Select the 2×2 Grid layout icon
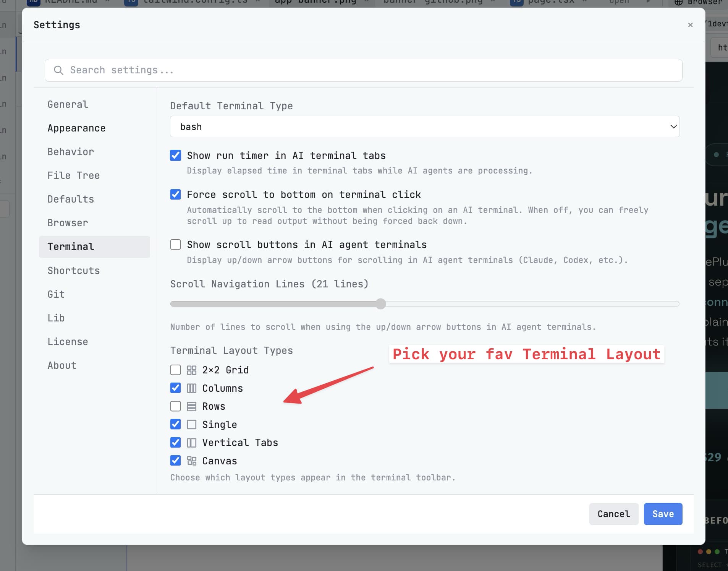The height and width of the screenshot is (571, 728). (x=191, y=370)
